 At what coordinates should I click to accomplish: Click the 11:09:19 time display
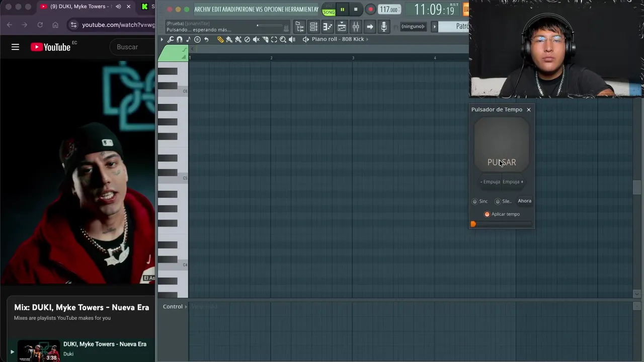tap(434, 10)
